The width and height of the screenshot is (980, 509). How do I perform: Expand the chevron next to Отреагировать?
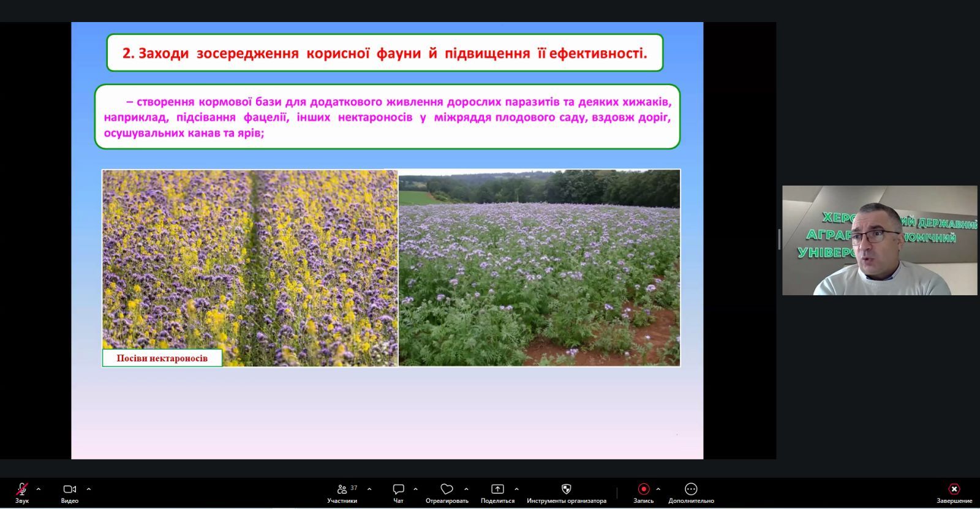tap(466, 489)
